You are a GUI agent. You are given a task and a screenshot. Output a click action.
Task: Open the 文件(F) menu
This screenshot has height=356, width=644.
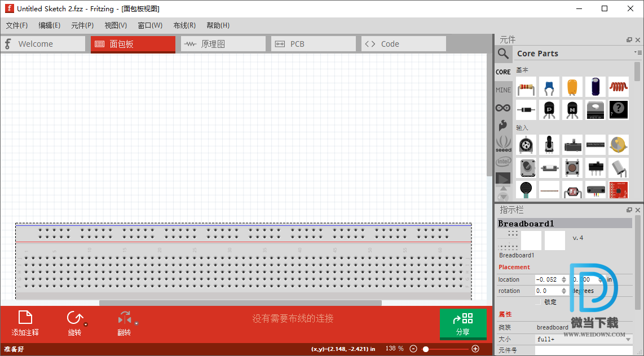[17, 25]
